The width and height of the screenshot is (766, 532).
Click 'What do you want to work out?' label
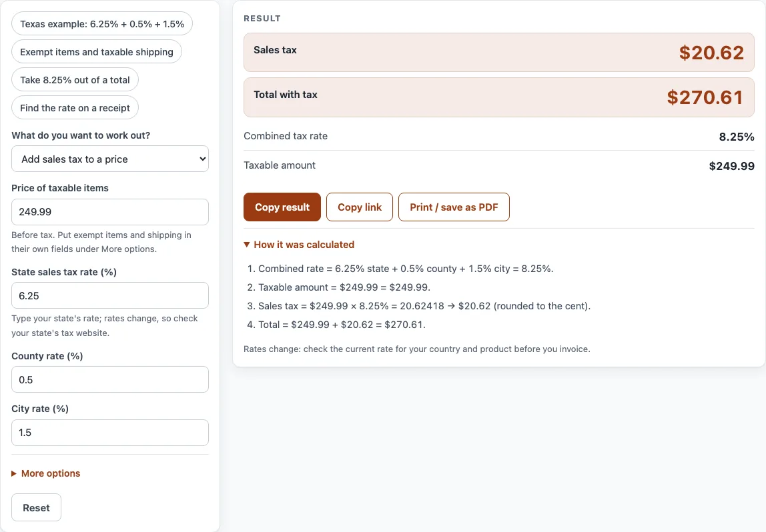[81, 135]
